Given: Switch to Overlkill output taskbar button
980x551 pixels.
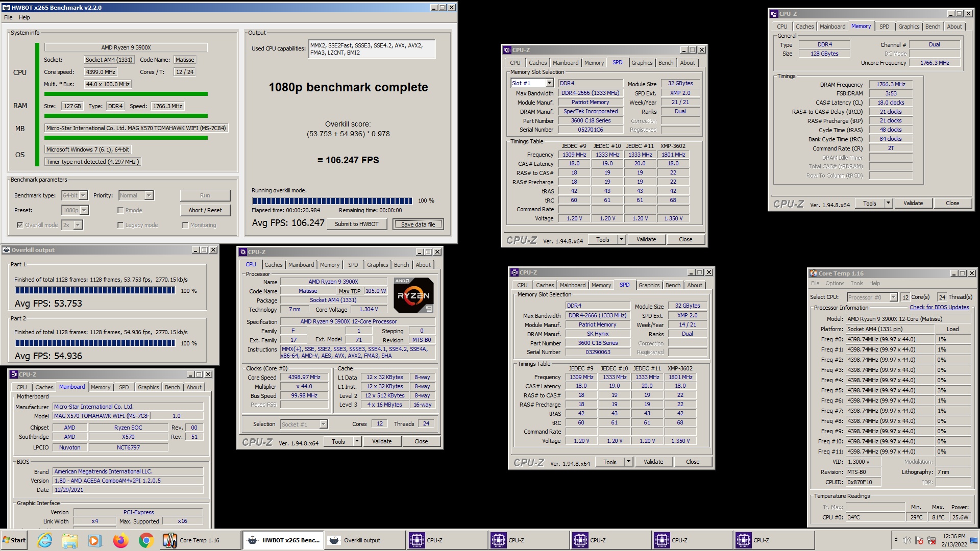Looking at the screenshot, I should click(364, 540).
